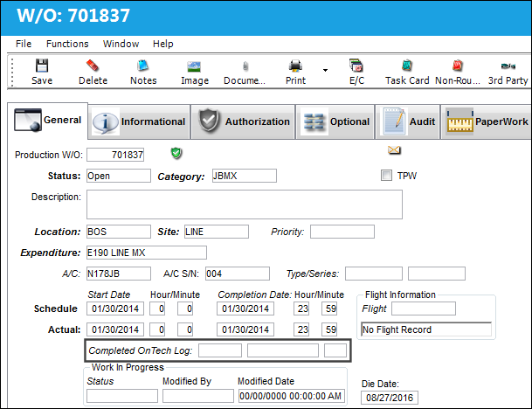Viewport: 532px width, 409px height.
Task: Click the Schedule completion minute 59 field
Action: 329,308
